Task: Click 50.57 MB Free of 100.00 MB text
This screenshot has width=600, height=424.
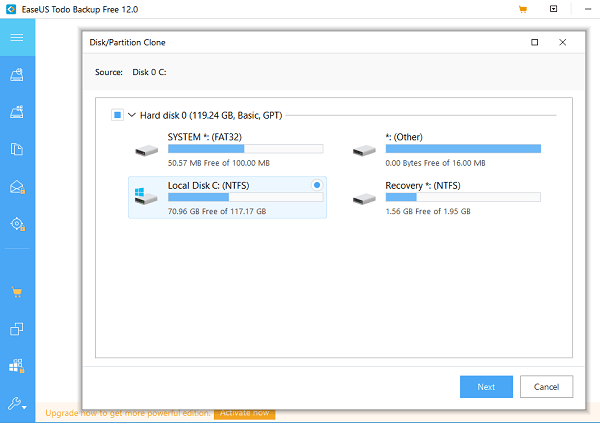Action: point(219,163)
